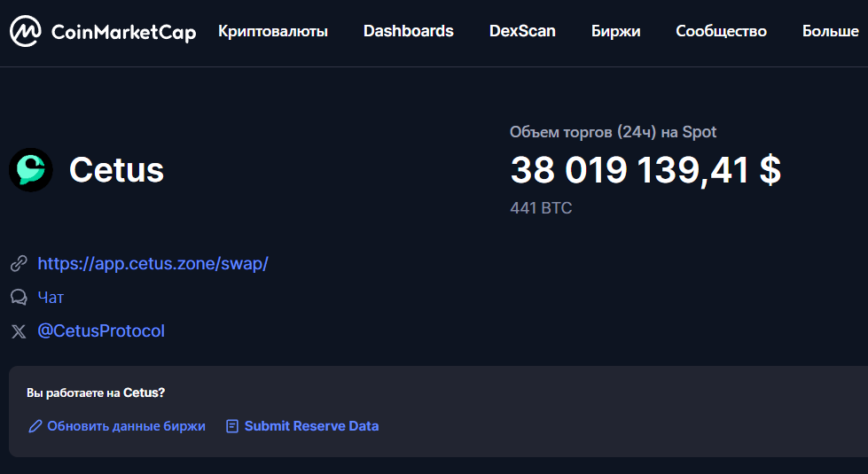This screenshot has height=474, width=868.
Task: Click the X (Twitter) logo icon
Action: coord(18,331)
